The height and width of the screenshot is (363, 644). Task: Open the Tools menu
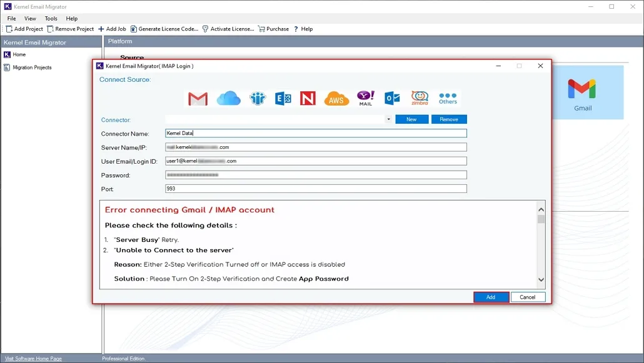(51, 18)
